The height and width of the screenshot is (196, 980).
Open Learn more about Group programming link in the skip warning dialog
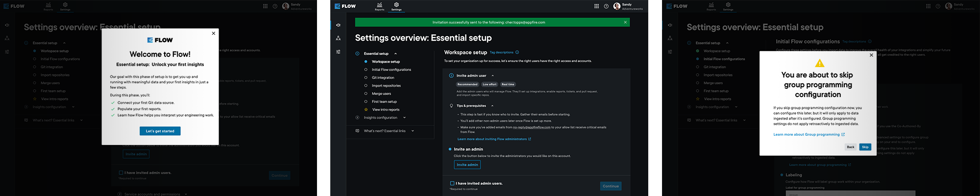point(809,134)
